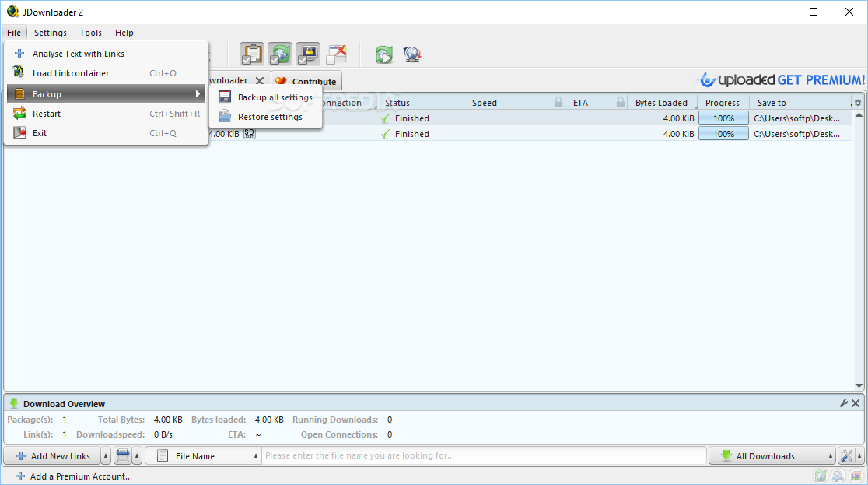Select Restore settings

266,117
